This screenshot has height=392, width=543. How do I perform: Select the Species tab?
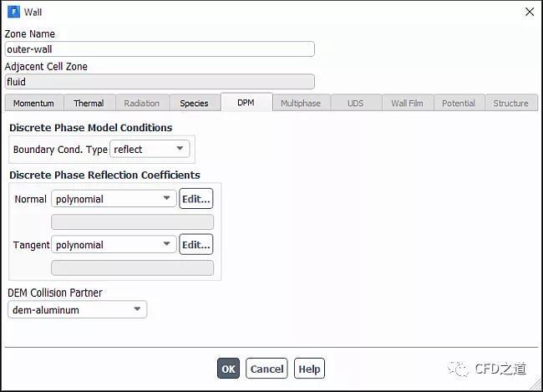(194, 103)
